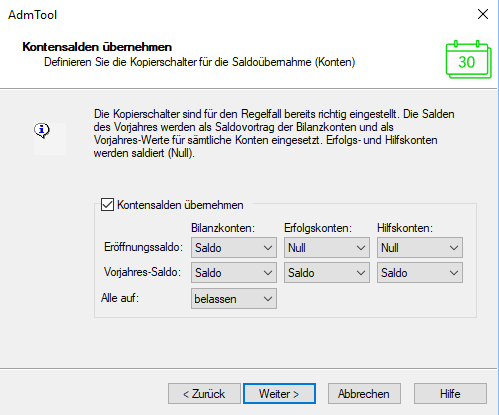Cancel wizard with Abbrechen button
This screenshot has width=499, height=415.
click(364, 394)
